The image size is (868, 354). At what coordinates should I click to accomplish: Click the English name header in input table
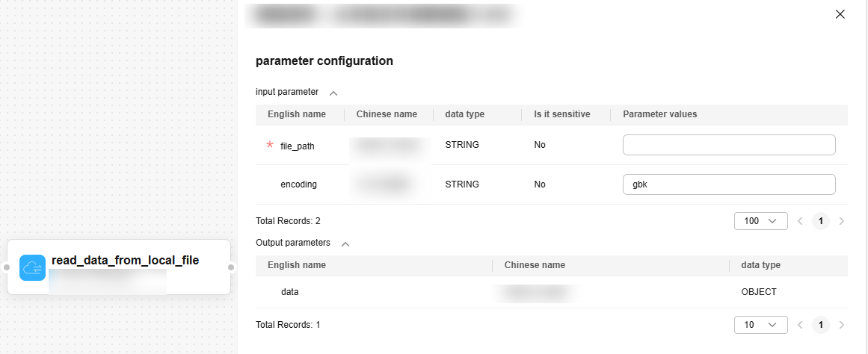coord(297,114)
